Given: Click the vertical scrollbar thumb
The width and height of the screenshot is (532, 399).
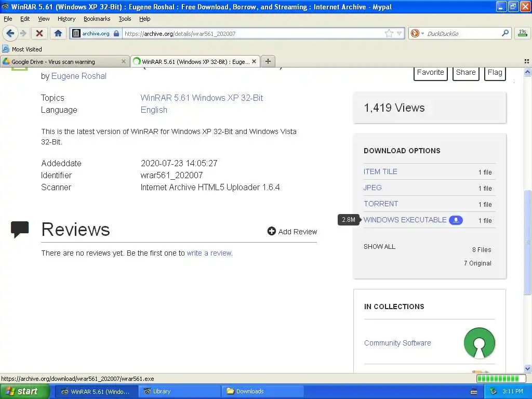Looking at the screenshot, I should [x=527, y=242].
